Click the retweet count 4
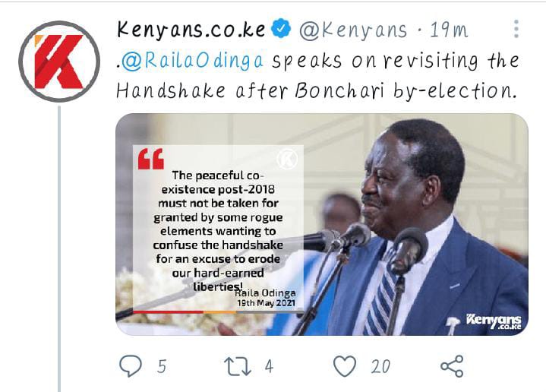Image resolution: width=546 pixels, height=392 pixels. pos(269,367)
